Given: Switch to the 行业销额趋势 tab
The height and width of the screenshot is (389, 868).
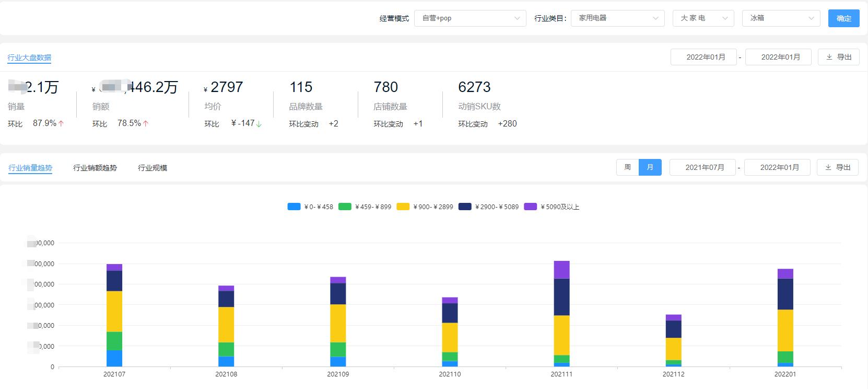Looking at the screenshot, I should tap(95, 168).
